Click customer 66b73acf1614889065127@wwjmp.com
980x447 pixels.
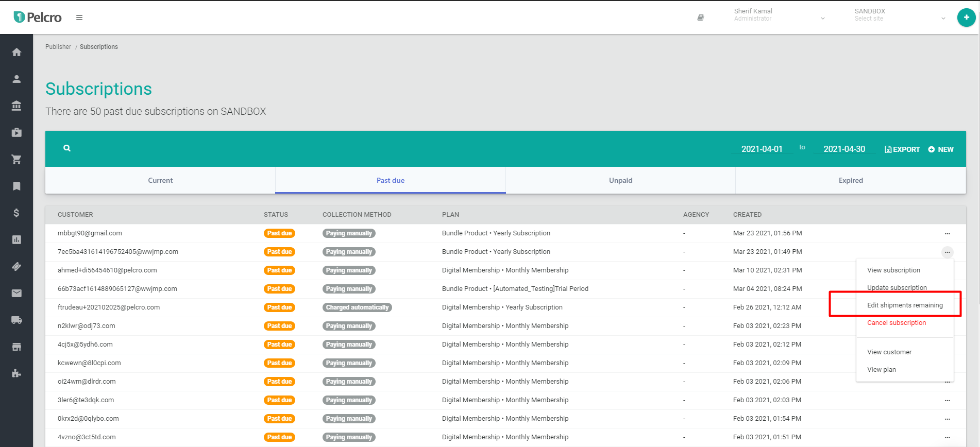(117, 289)
